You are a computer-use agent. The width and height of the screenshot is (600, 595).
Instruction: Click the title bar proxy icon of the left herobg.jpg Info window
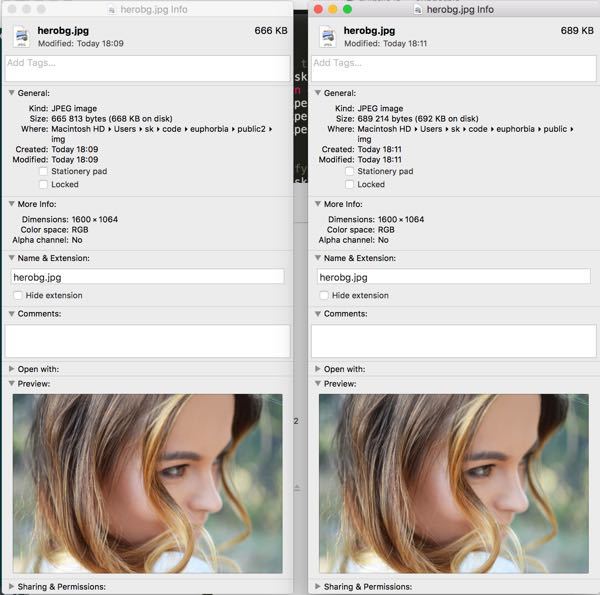112,10
